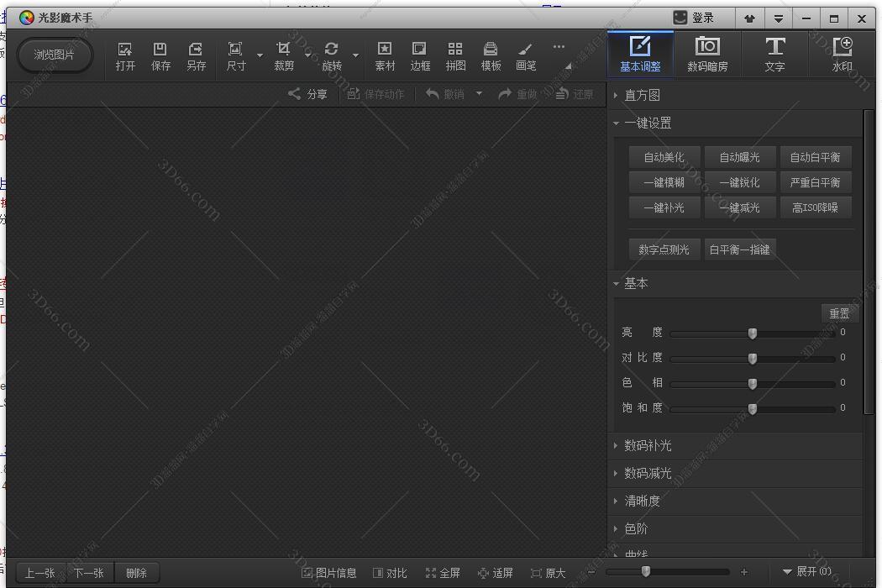Toggle the 对比 (Compare) view

tap(390, 573)
